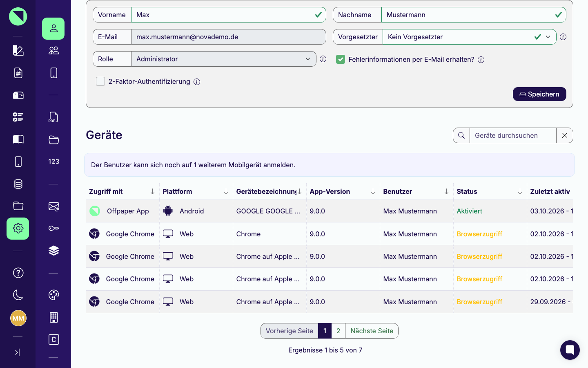Switch to dark mode moon icon
The height and width of the screenshot is (368, 588).
[x=18, y=295]
